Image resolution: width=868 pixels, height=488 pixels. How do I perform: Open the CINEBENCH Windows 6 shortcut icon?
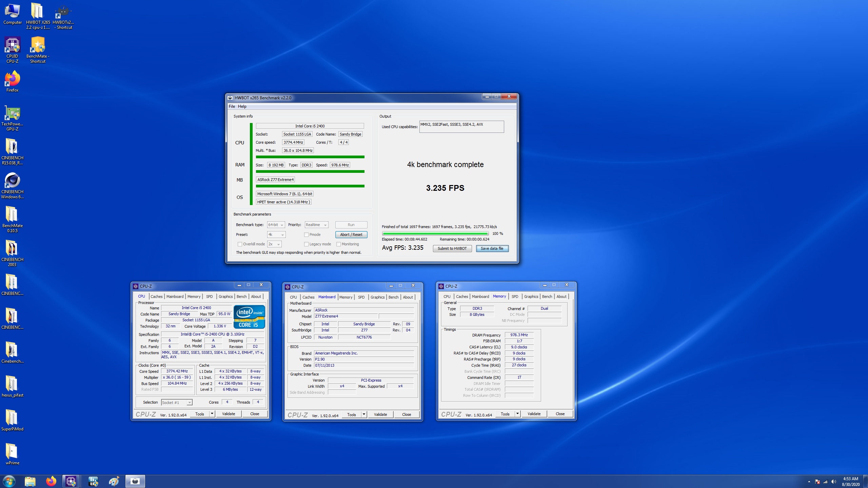[13, 185]
